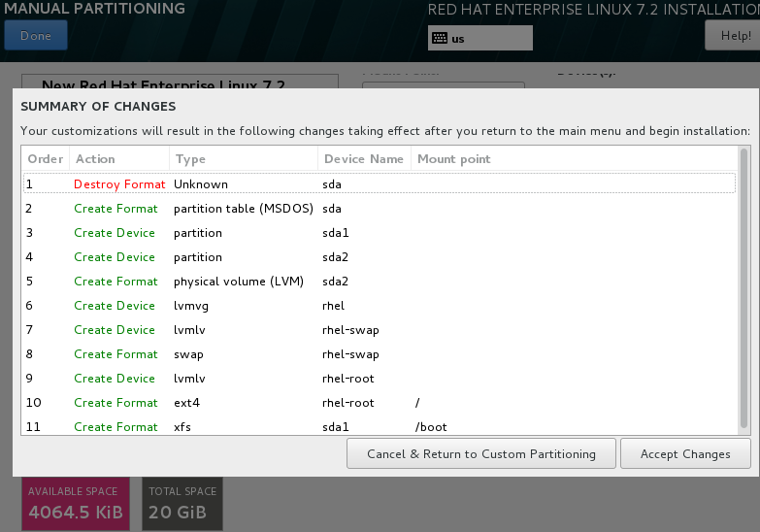Image resolution: width=760 pixels, height=532 pixels.
Task: Select the partition table (MSDOS) row
Action: click(380, 209)
